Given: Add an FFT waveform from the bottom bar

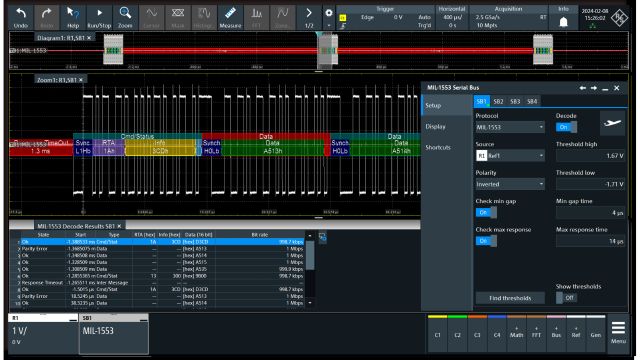Looking at the screenshot, I should 536,333.
